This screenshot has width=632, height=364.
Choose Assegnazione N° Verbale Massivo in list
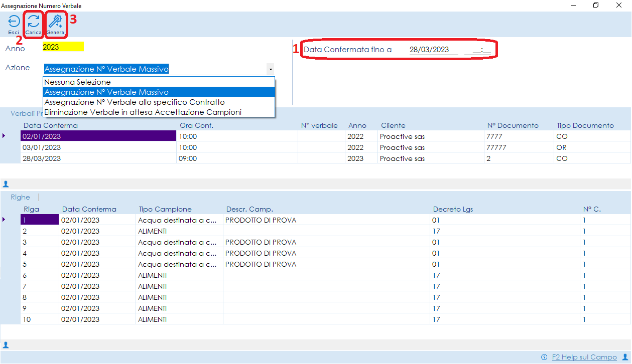tap(159, 92)
